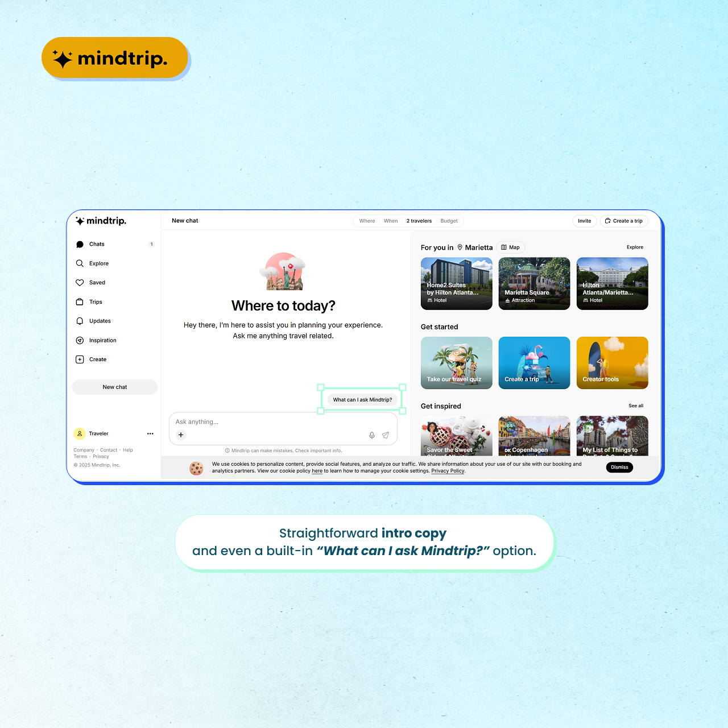
Task: Open the Hilton Atlanta/Marietta hotel card
Action: coord(613,284)
